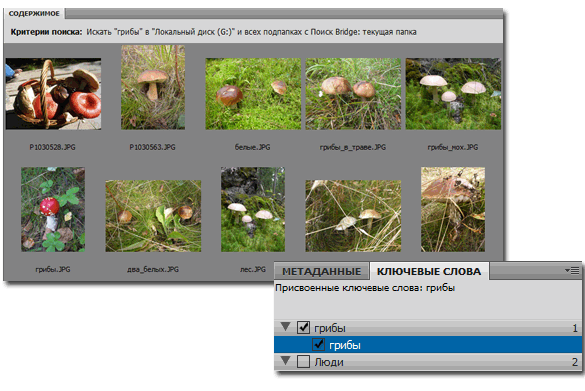Switch to the МЕТАДАННЫЕ tab
Viewport: 585px width, 391px height.
322,271
